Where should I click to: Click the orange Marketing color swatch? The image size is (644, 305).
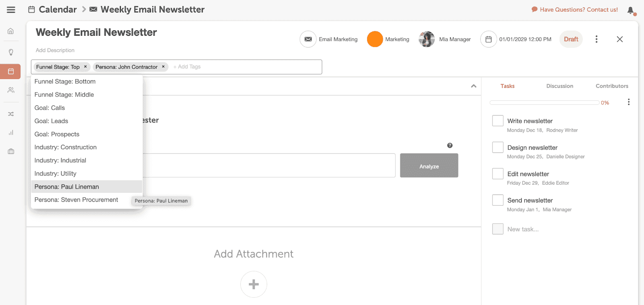(x=375, y=39)
